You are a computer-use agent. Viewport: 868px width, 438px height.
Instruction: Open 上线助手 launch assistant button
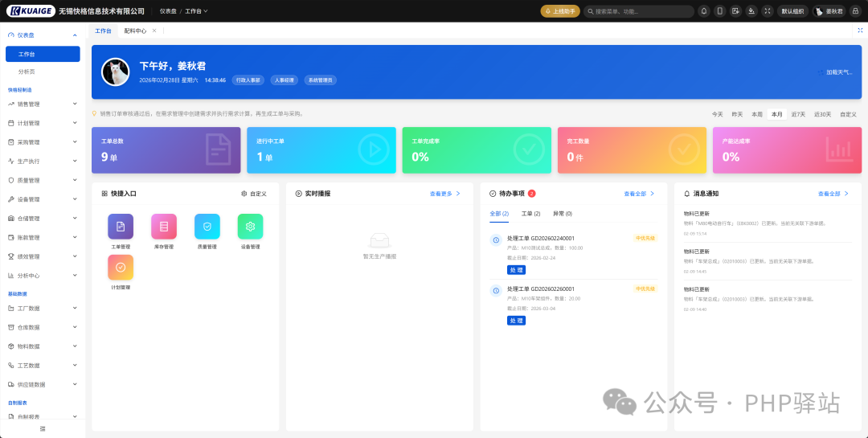(559, 11)
